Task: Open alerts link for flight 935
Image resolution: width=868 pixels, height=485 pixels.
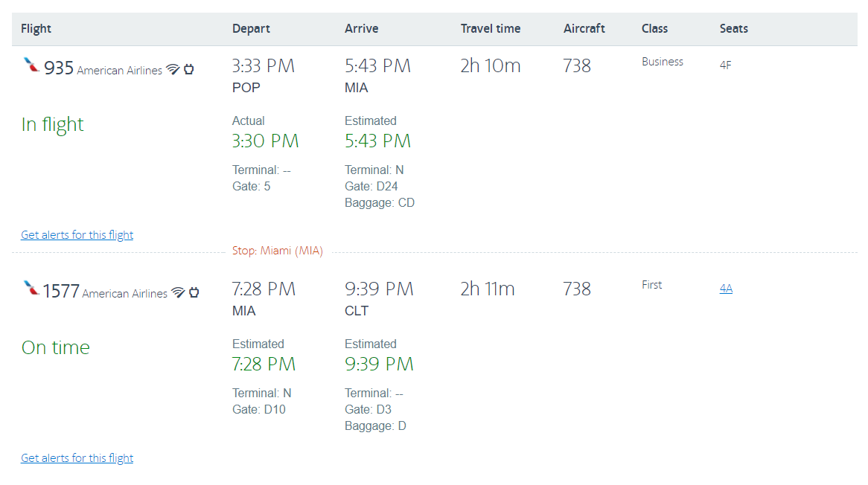Action: click(x=77, y=235)
